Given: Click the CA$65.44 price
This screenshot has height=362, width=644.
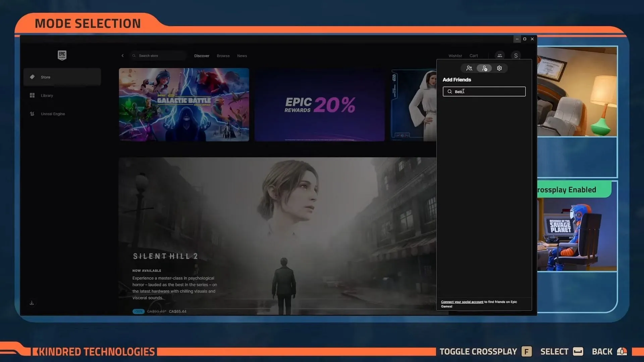Looking at the screenshot, I should pos(177,311).
